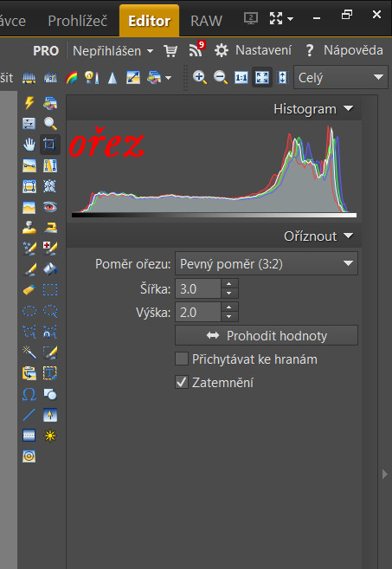Screen dimensions: 392x569
Task: Select the lightning bolt Quick Edits tool
Action: click(29, 103)
